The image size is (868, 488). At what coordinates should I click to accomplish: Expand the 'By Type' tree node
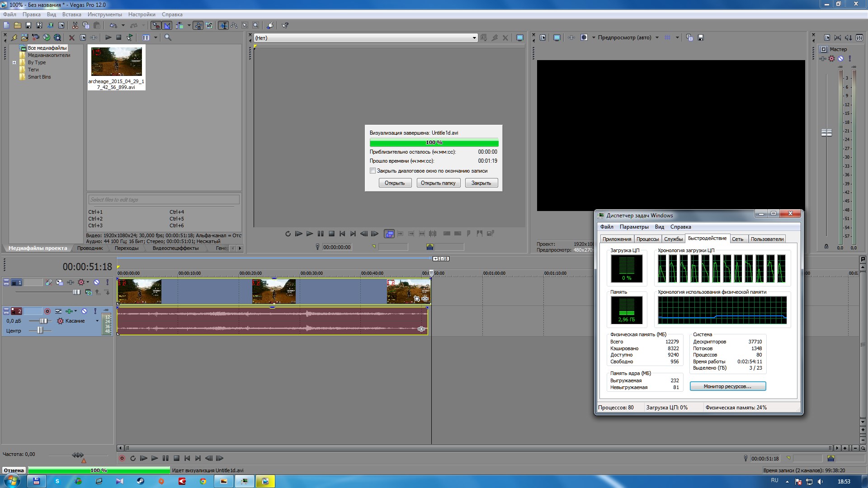click(14, 63)
